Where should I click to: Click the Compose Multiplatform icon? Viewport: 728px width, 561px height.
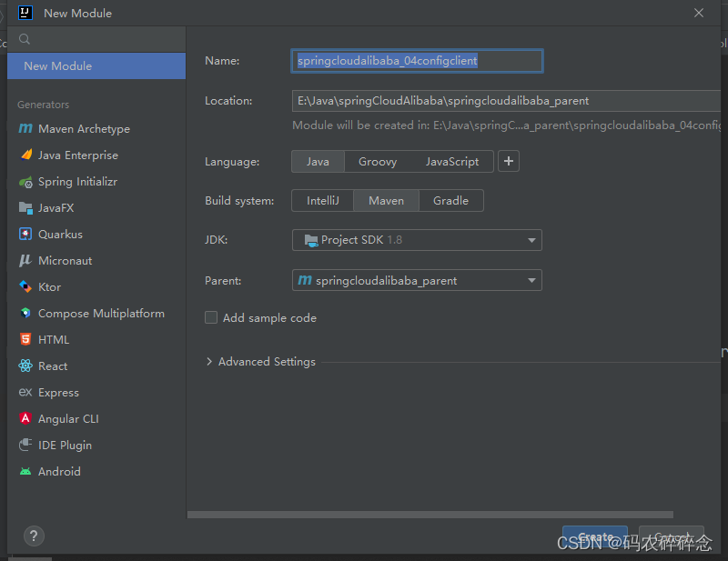click(x=25, y=313)
